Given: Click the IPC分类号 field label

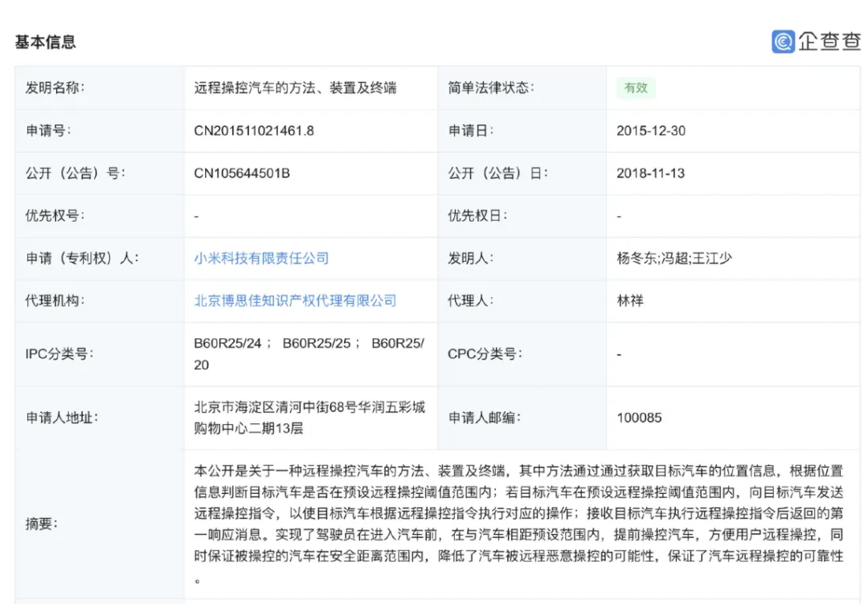Looking at the screenshot, I should [59, 354].
